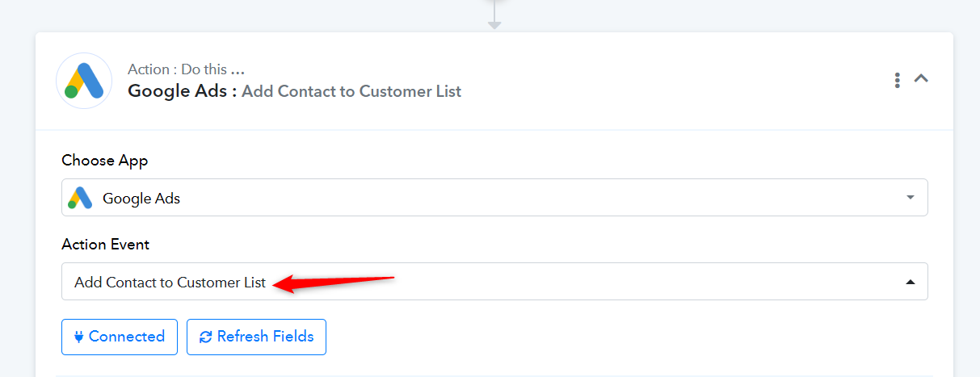Click the plug icon on Connected button
The height and width of the screenshot is (377, 980).
coord(79,337)
